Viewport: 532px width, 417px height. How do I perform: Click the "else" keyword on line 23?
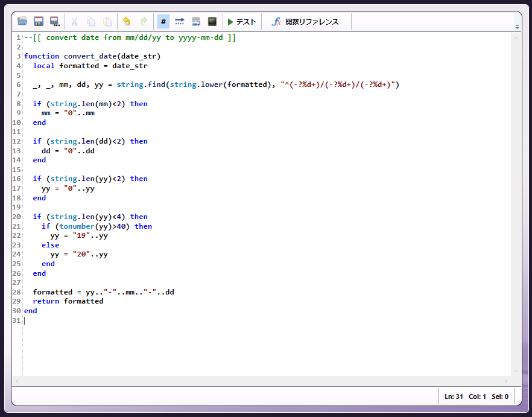(x=50, y=245)
